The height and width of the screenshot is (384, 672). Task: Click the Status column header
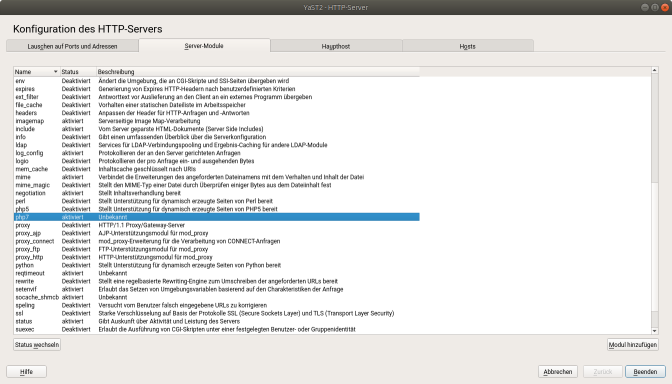coord(78,72)
